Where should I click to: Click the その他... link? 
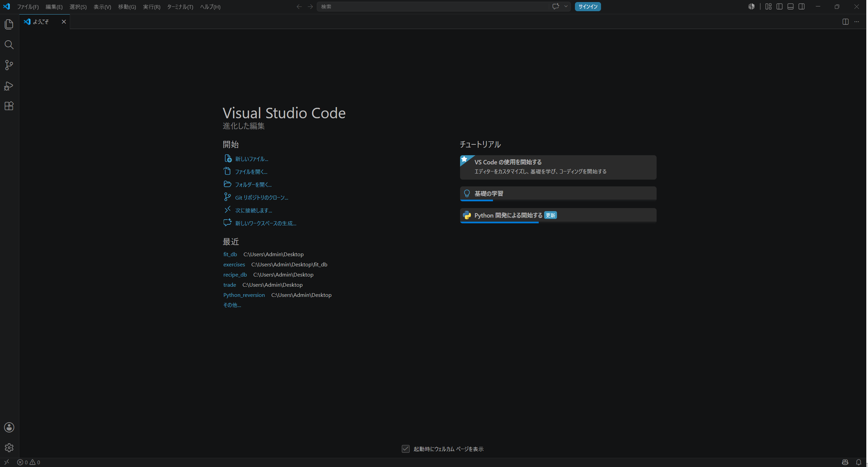coord(232,305)
